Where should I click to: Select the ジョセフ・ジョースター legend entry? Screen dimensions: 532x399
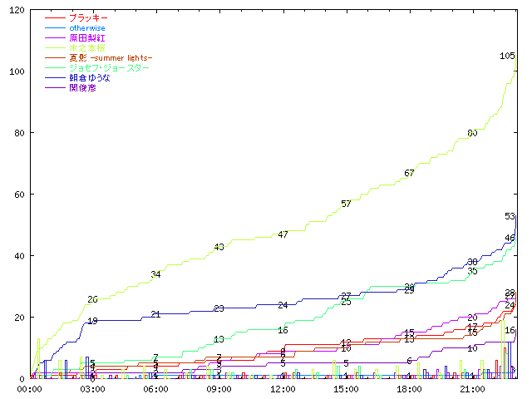pos(110,67)
